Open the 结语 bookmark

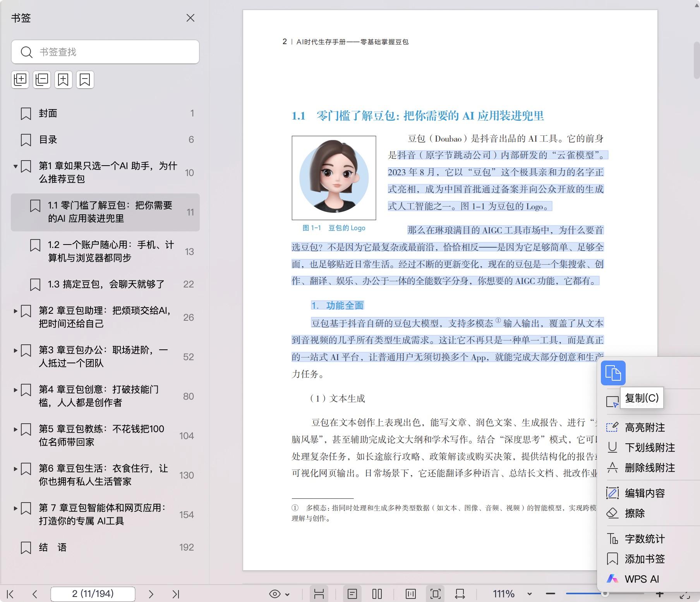[x=105, y=547]
